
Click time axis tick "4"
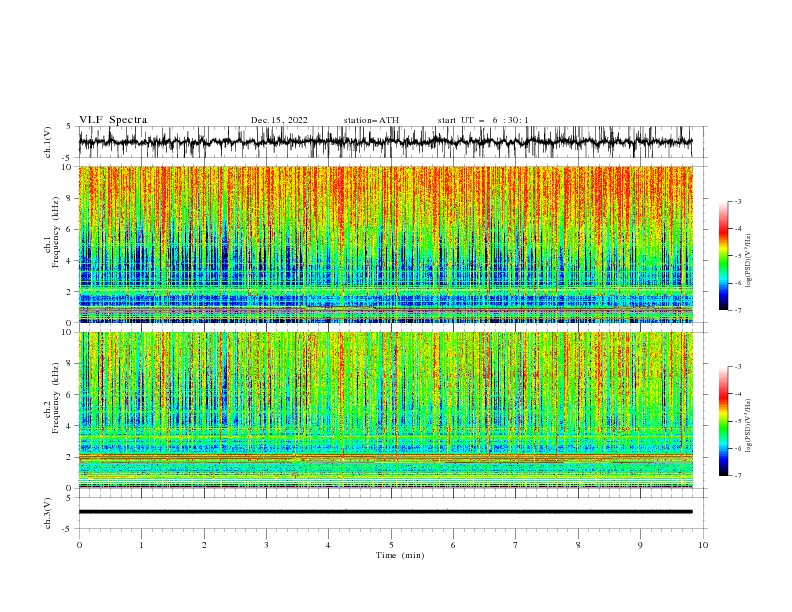(x=328, y=545)
